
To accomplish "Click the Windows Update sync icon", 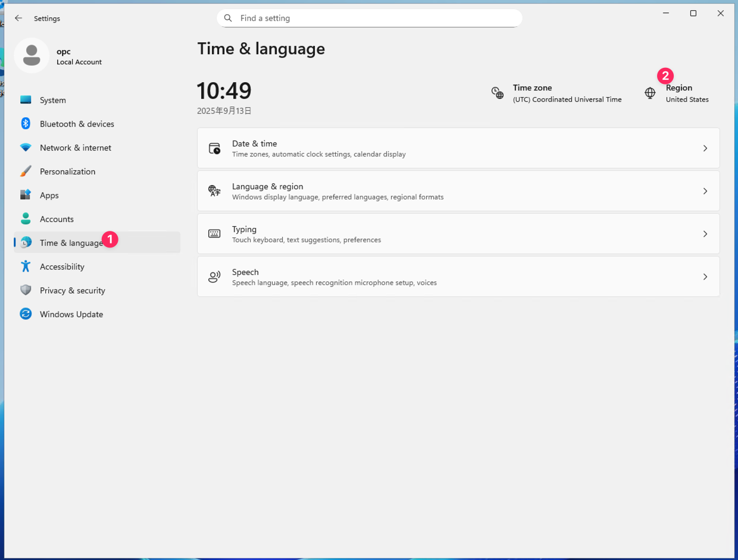I will click(x=26, y=314).
